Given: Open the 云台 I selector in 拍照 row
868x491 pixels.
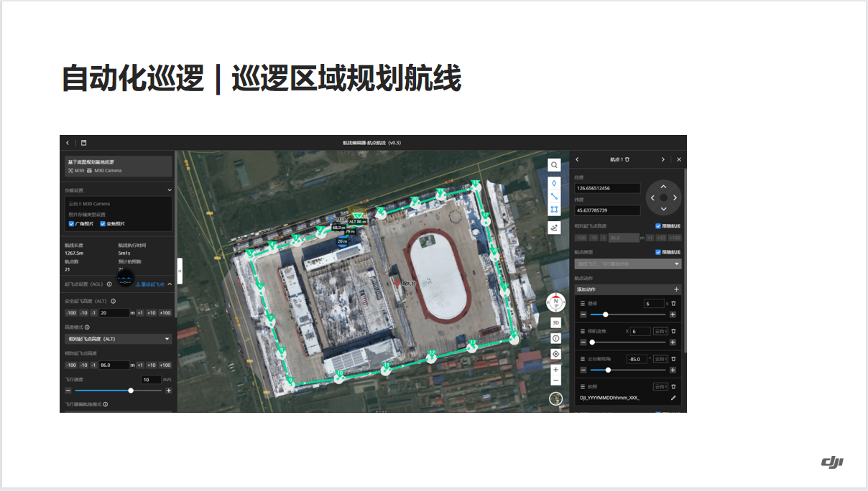Looking at the screenshot, I should point(661,386).
